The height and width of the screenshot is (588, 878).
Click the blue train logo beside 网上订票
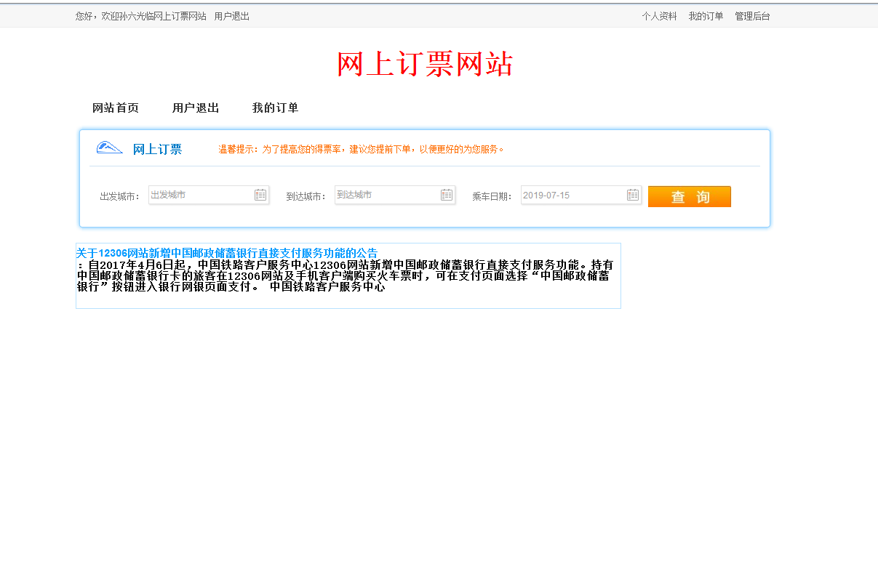pos(108,148)
